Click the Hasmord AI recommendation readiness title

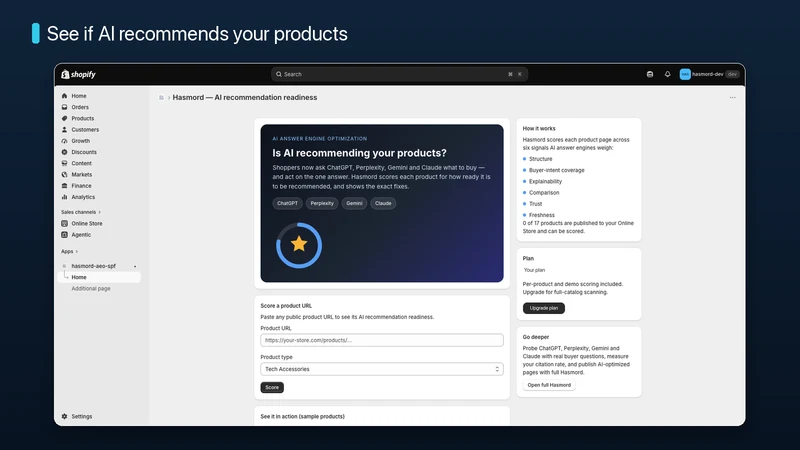tap(245, 97)
